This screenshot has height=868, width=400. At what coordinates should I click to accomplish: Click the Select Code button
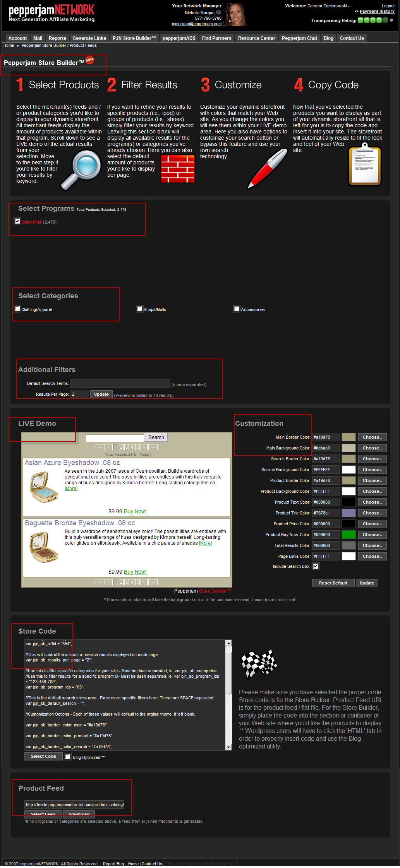(x=43, y=756)
